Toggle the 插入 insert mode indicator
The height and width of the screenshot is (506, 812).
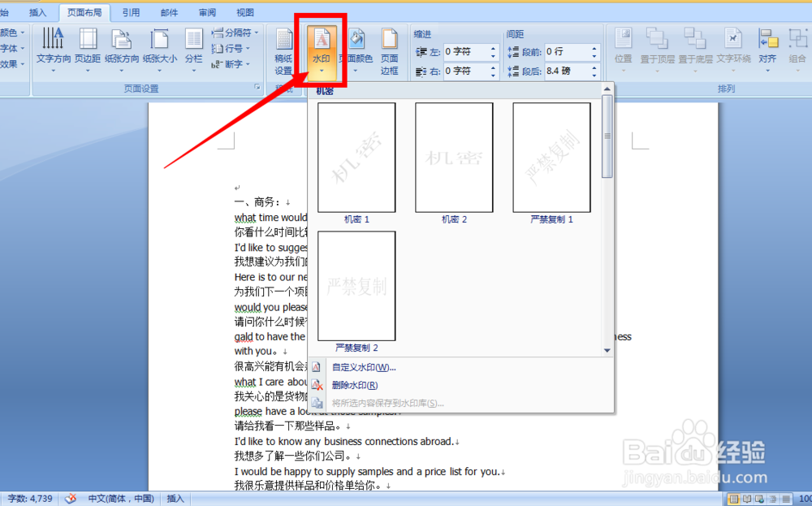(175, 498)
